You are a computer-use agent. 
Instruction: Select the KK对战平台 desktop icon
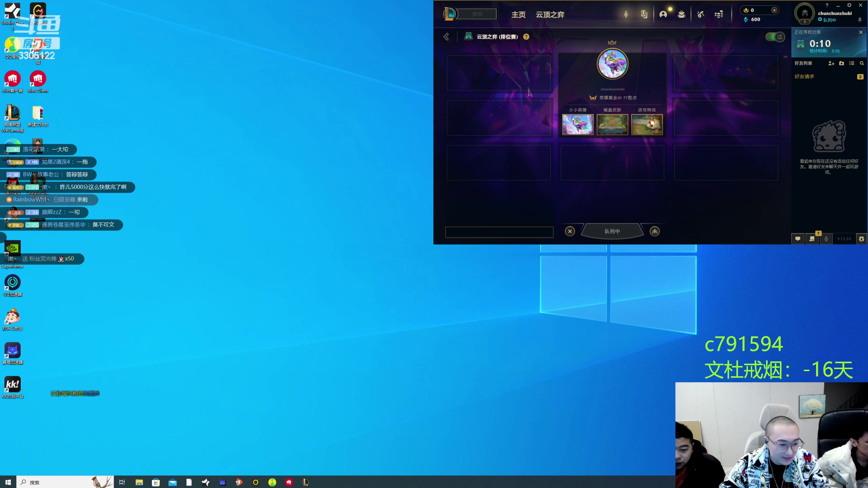point(13,387)
